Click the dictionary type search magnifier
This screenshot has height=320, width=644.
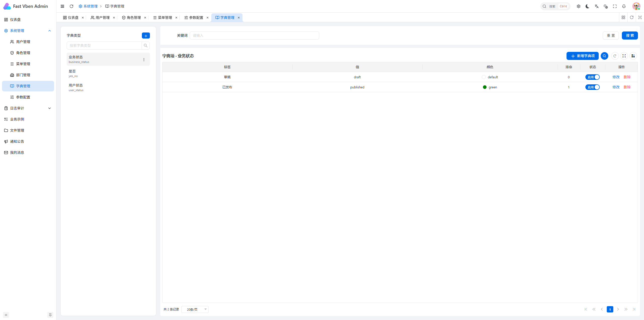pyautogui.click(x=146, y=46)
